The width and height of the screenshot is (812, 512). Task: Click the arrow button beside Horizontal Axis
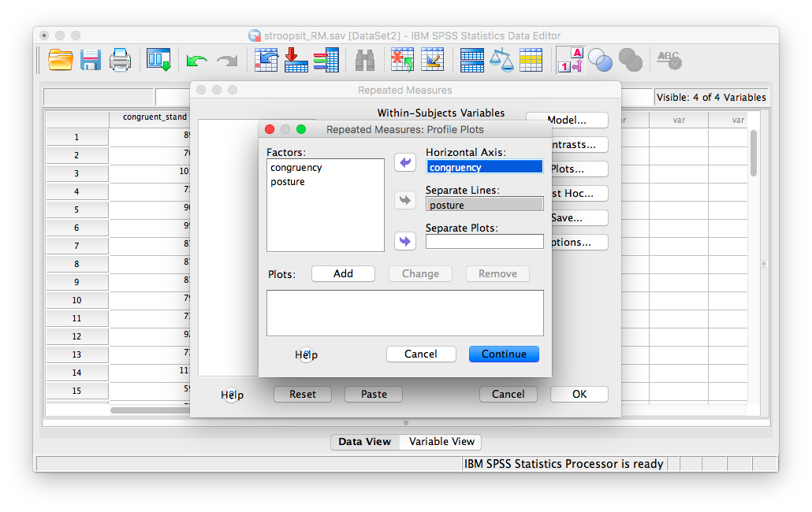tap(405, 162)
